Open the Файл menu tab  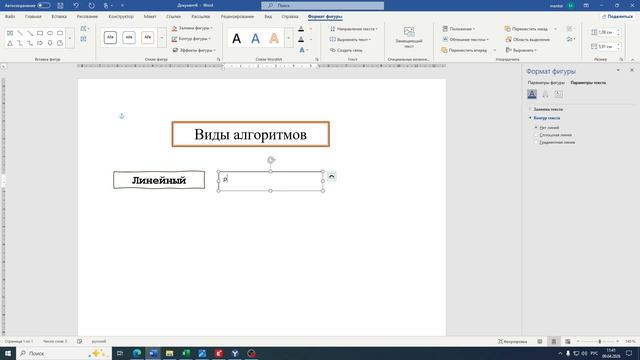pos(10,17)
